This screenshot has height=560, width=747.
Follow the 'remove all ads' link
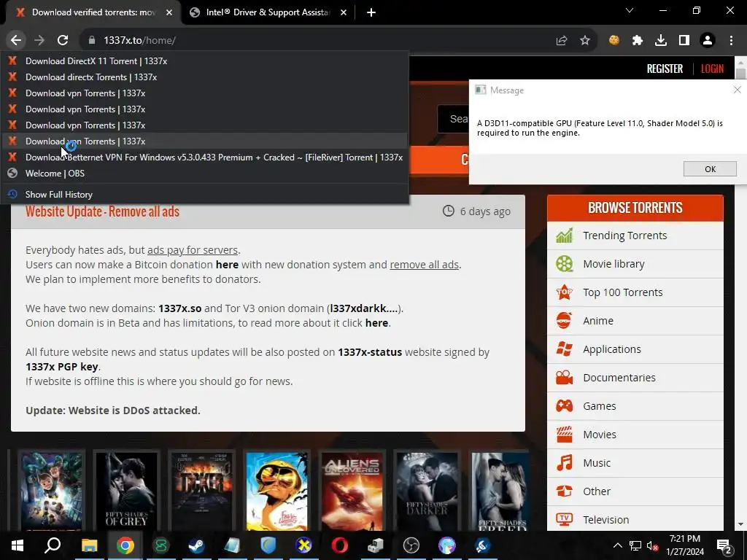[424, 264]
